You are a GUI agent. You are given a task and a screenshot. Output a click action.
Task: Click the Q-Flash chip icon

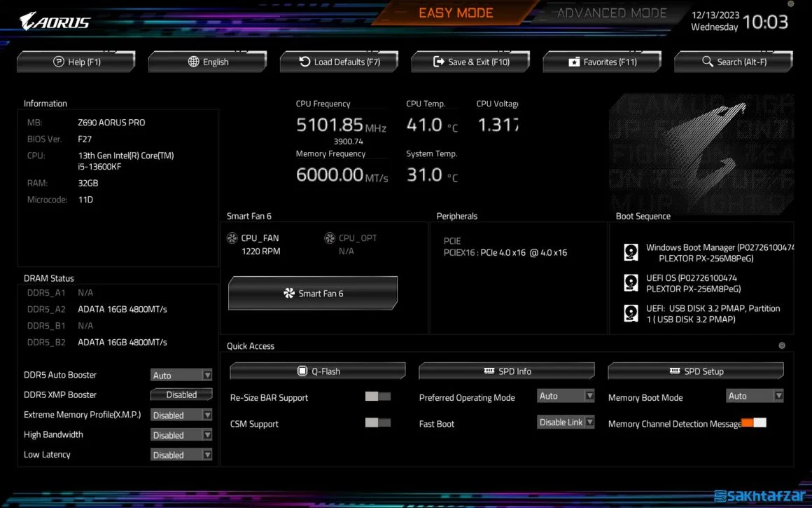tap(302, 371)
